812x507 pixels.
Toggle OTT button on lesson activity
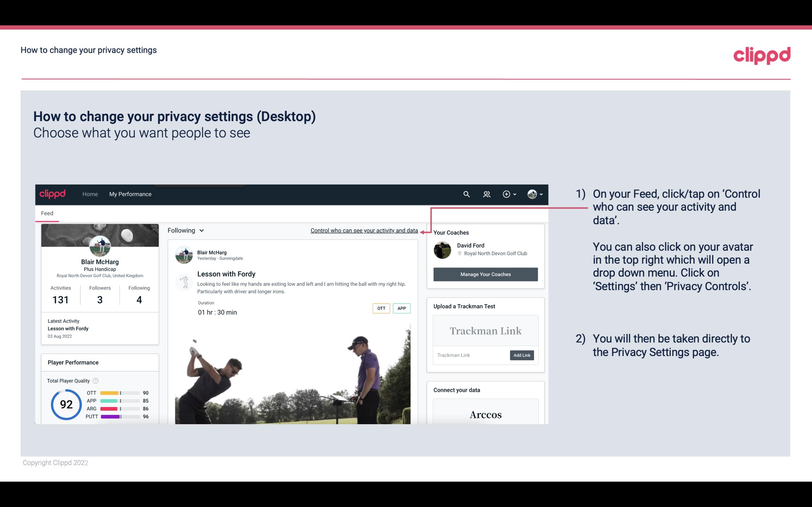tap(380, 308)
